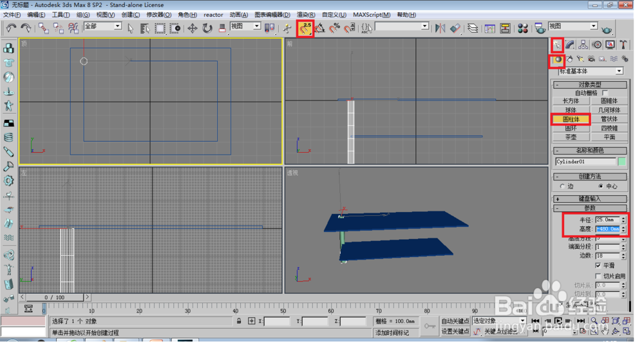Click the 管状体 tube button
644x348 pixels.
point(609,119)
